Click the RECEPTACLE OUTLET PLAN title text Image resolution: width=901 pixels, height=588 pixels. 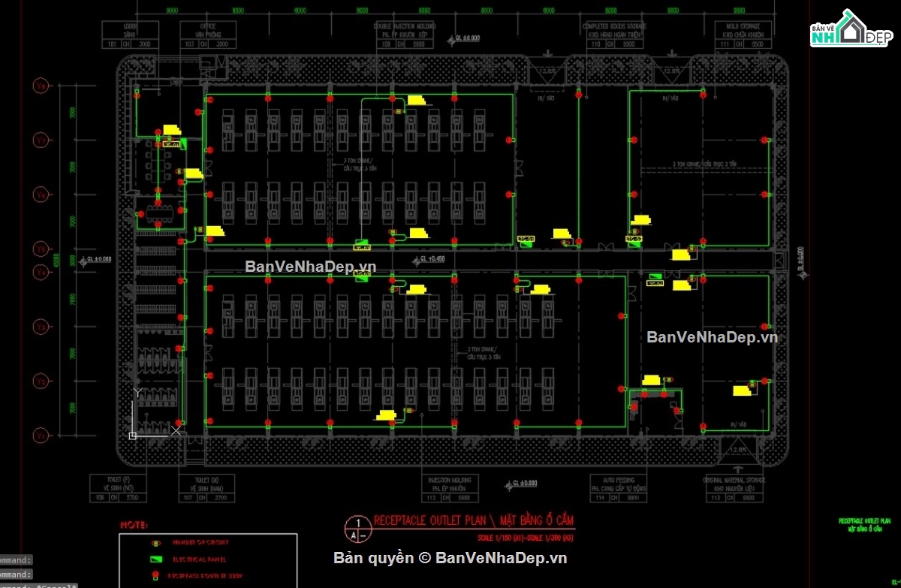pos(474,520)
